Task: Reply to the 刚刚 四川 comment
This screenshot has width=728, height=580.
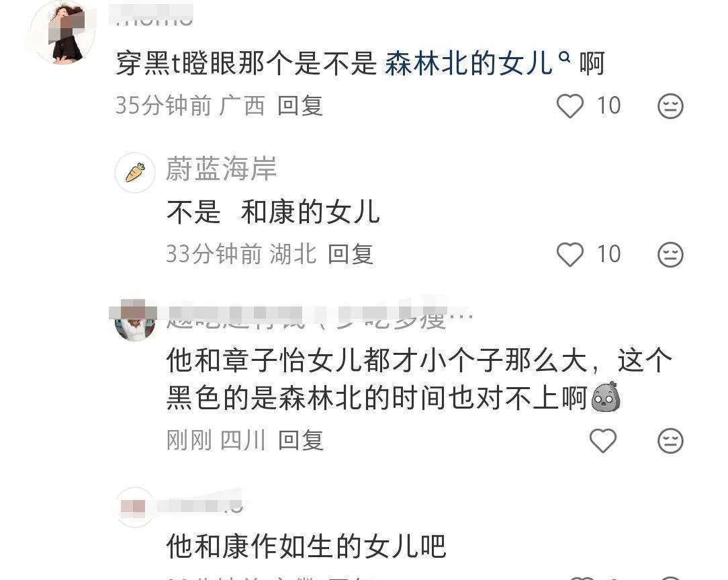Action: point(300,440)
